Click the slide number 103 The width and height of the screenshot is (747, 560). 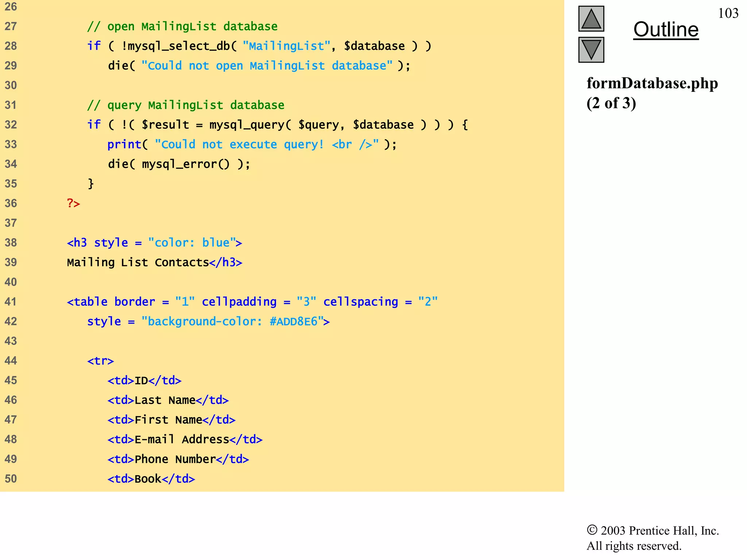point(728,13)
